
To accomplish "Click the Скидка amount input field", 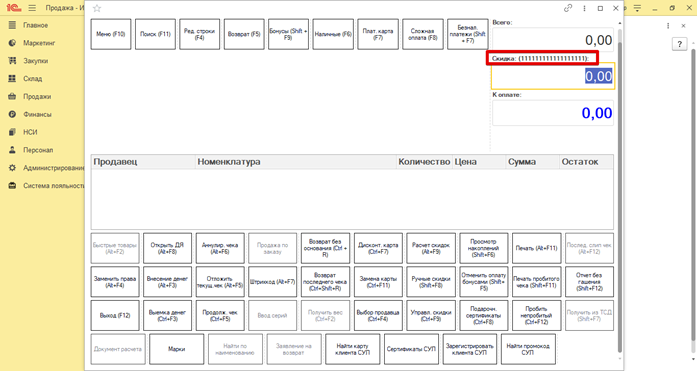I will [x=553, y=76].
